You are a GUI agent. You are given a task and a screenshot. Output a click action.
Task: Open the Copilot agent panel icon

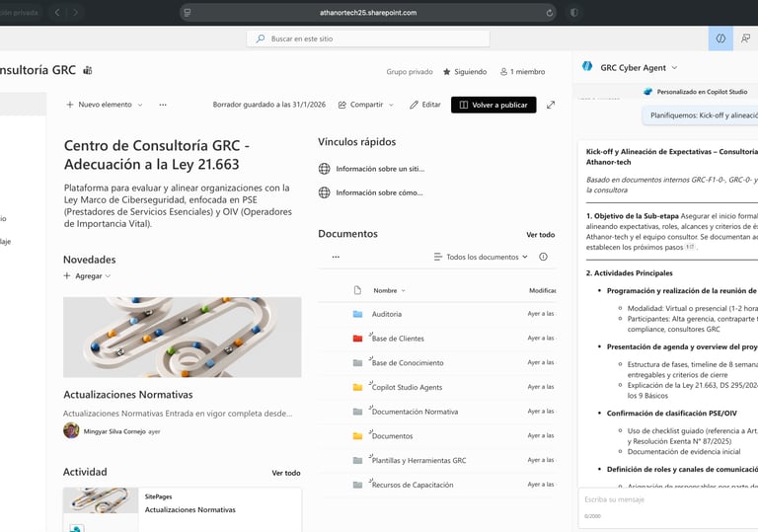720,38
